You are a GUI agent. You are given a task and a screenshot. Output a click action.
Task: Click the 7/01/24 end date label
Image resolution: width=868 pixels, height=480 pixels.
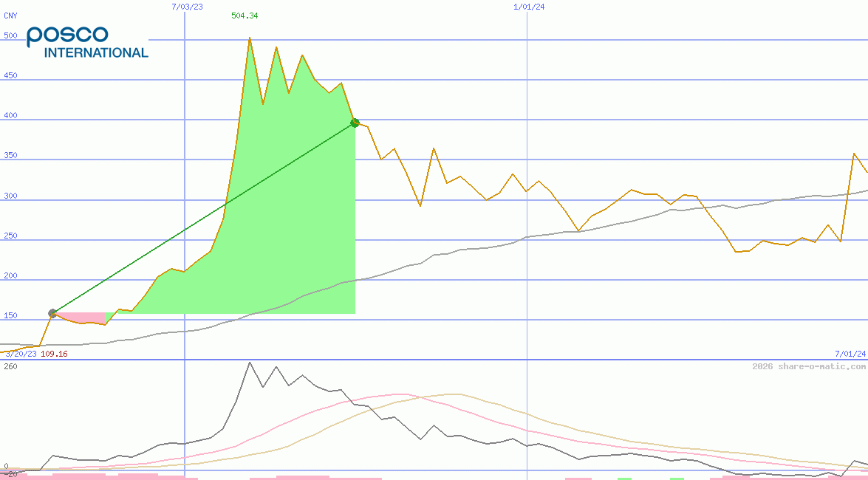[x=850, y=354]
